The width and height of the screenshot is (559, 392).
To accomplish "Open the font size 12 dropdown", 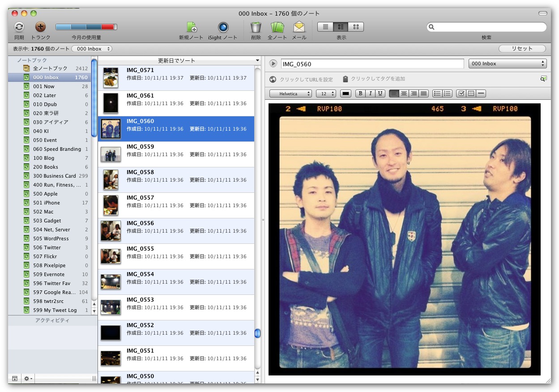I will [326, 94].
